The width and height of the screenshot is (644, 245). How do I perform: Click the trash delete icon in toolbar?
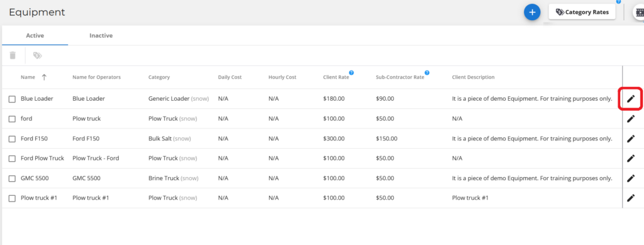click(13, 55)
